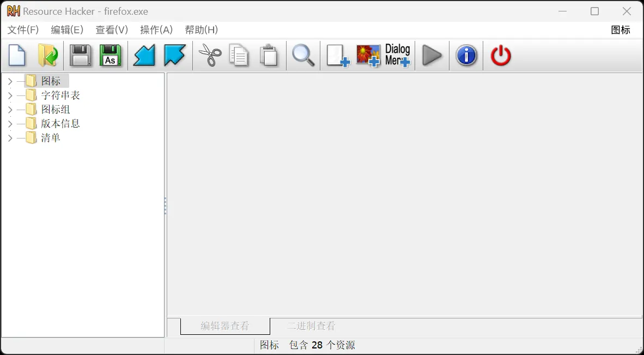Expand the 图标 tree node
The width and height of the screenshot is (644, 355).
tap(10, 81)
